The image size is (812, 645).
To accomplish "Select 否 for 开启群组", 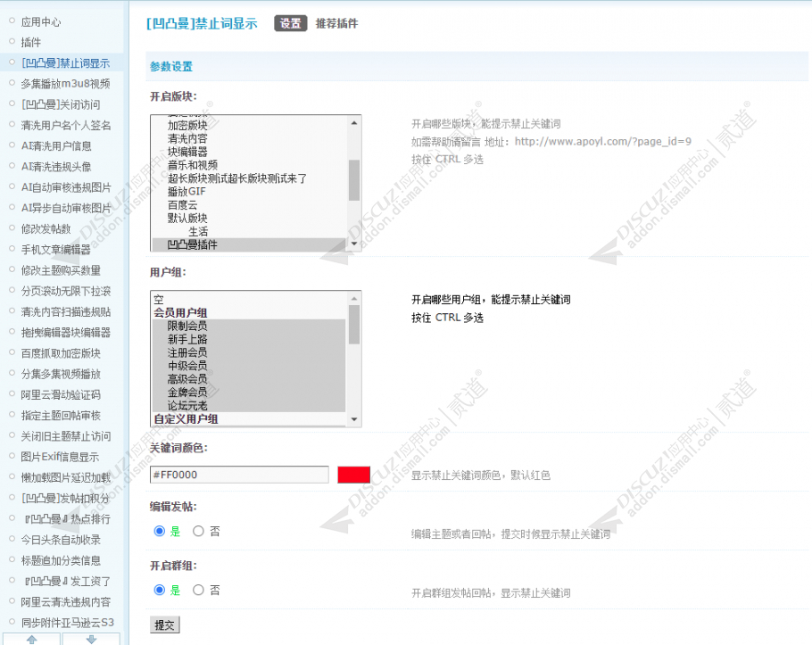I will [x=198, y=590].
